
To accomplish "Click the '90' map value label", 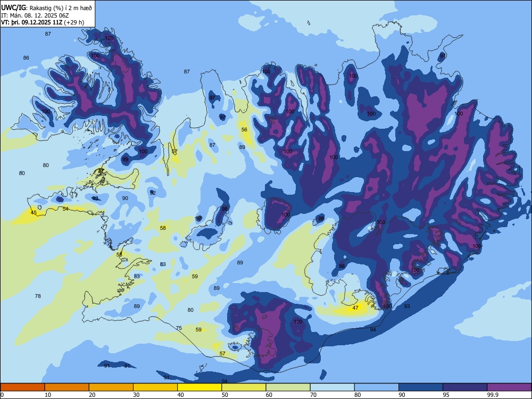I will coord(125,198).
